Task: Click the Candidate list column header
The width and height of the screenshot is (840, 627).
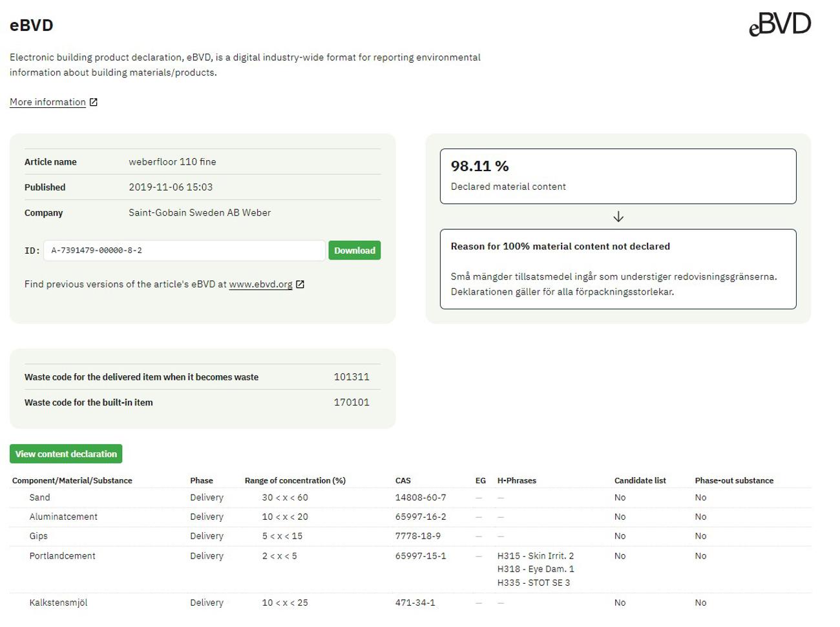Action: [x=640, y=480]
